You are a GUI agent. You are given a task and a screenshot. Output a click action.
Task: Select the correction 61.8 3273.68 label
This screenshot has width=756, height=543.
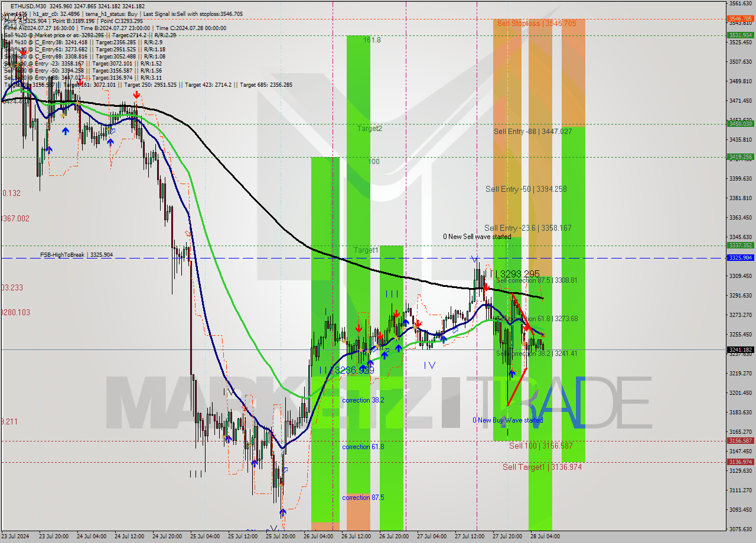pos(537,318)
